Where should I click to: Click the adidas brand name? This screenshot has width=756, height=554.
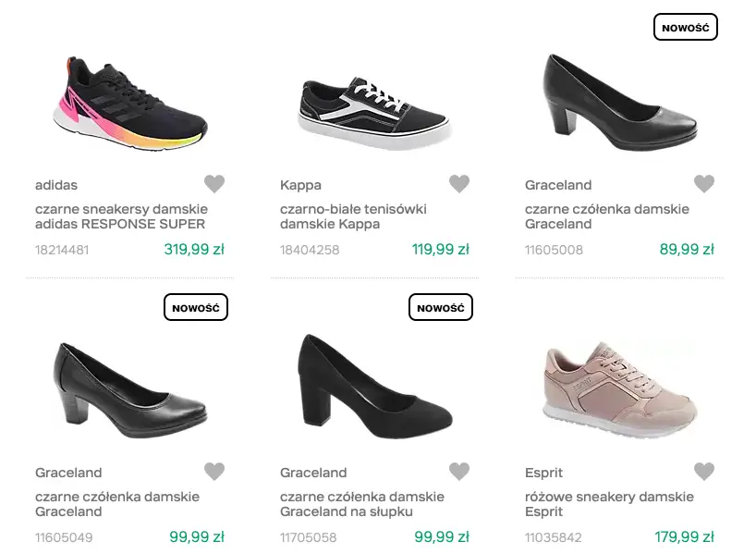click(x=56, y=185)
